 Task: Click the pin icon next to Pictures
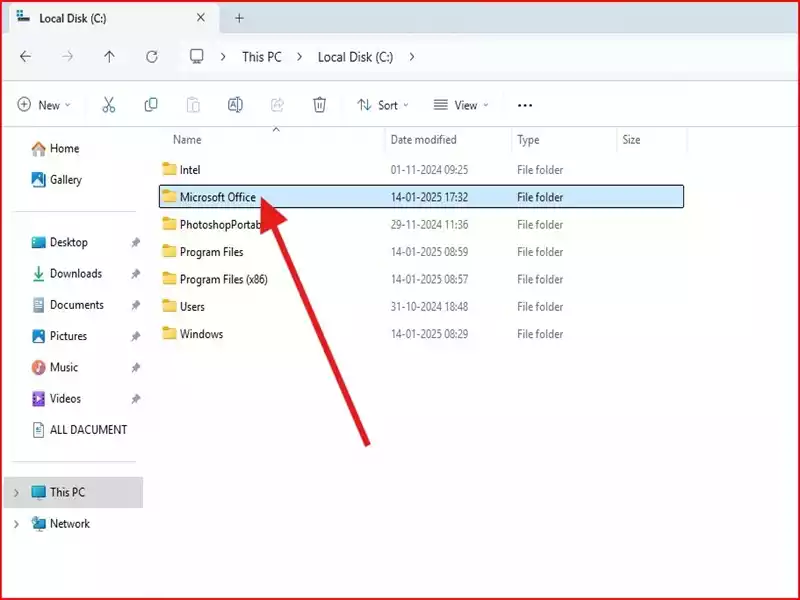(135, 336)
